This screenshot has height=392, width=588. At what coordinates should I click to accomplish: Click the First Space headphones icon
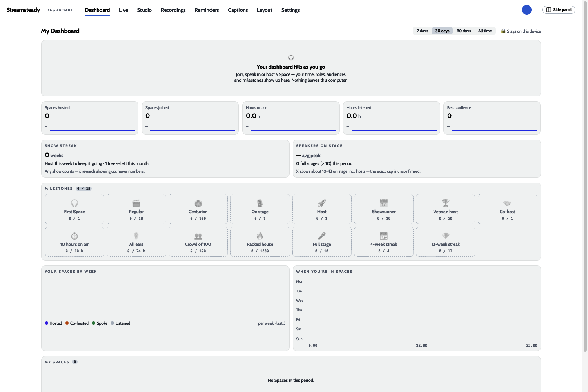[74, 203]
